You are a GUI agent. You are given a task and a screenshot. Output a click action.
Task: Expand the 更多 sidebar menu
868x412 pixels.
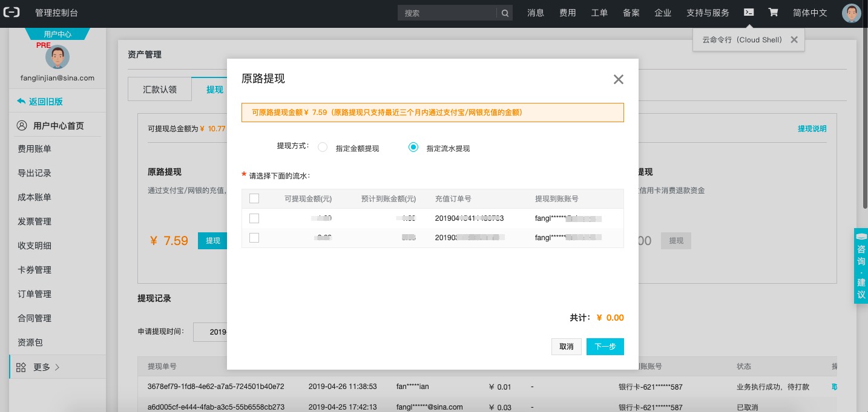(x=58, y=367)
